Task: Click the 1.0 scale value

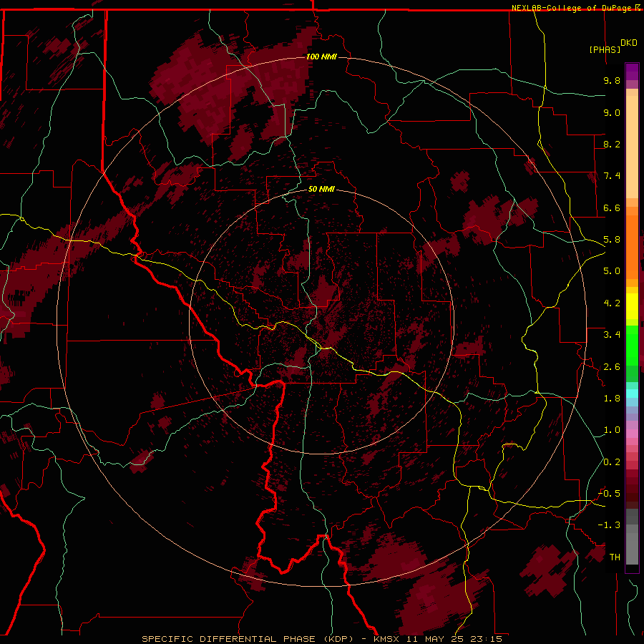Action: tap(612, 430)
